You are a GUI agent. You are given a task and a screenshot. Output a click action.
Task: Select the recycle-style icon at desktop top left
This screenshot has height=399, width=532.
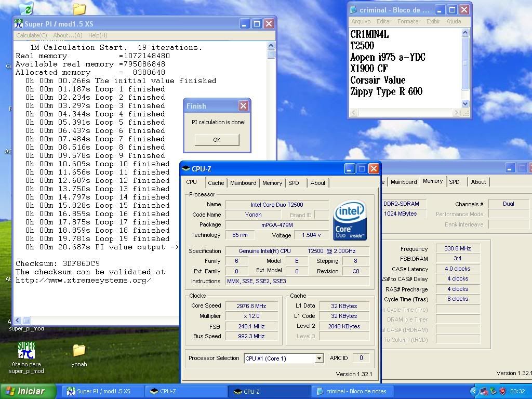click(x=26, y=8)
